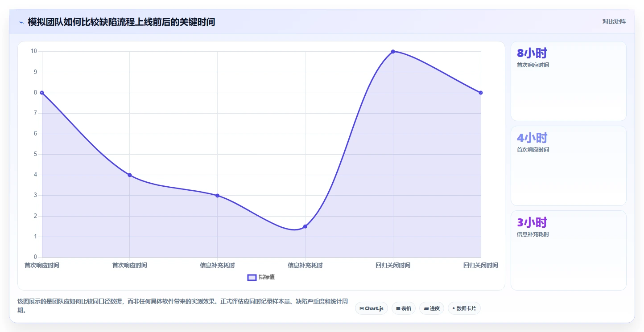Click the y-axis tick label 6

coord(35,133)
